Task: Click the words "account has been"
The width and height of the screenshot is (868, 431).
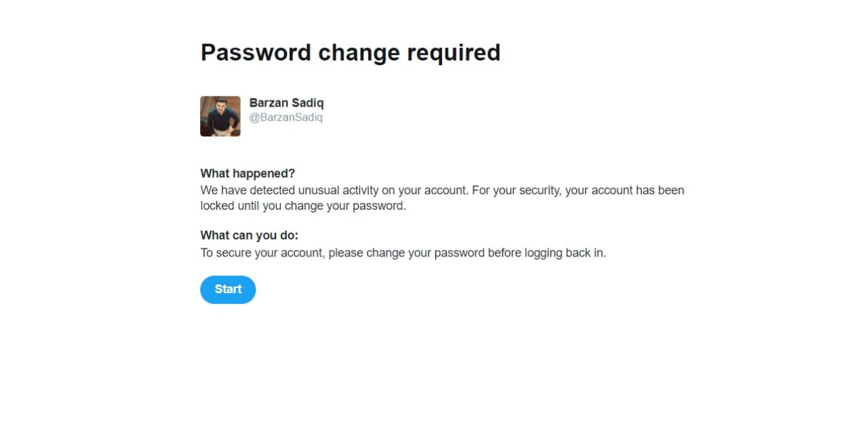Action: (637, 191)
